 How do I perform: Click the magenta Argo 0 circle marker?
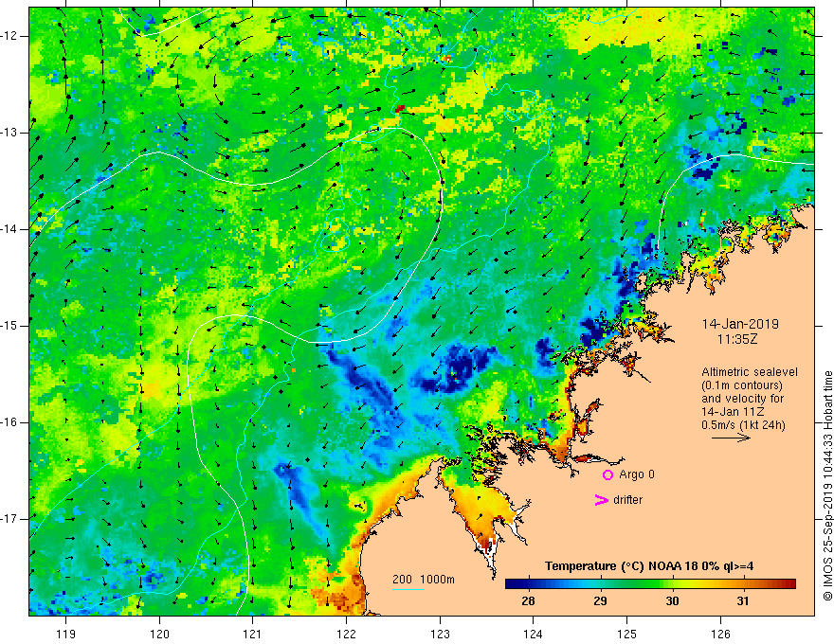pyautogui.click(x=607, y=475)
